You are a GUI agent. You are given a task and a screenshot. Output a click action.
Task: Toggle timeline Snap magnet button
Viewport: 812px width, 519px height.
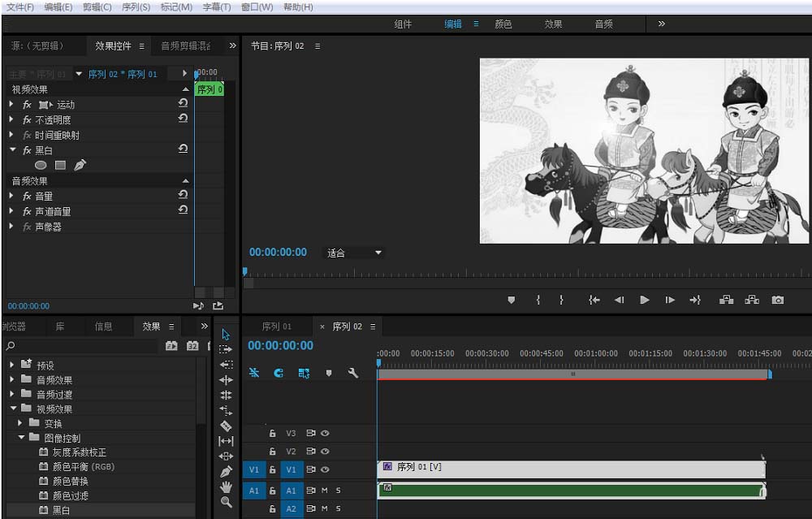(279, 373)
